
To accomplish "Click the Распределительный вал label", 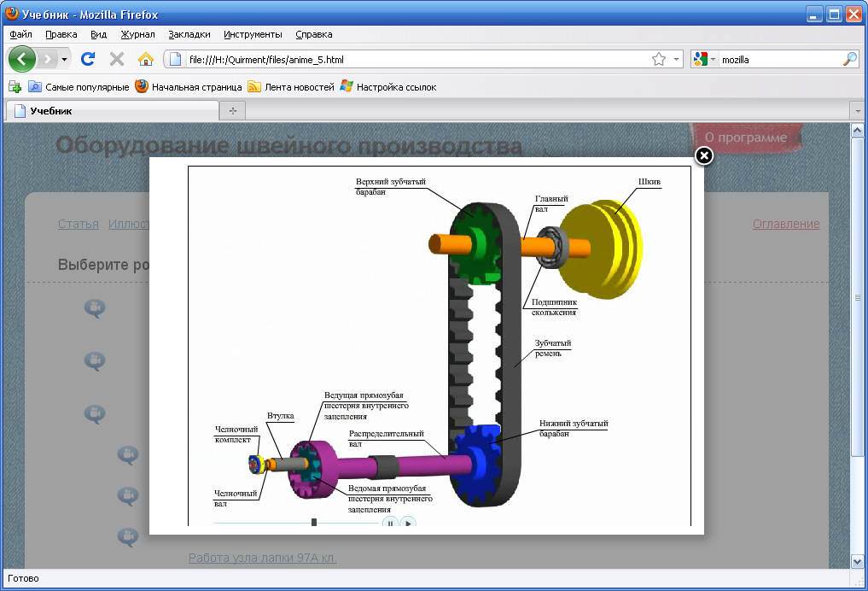I will pos(386,439).
